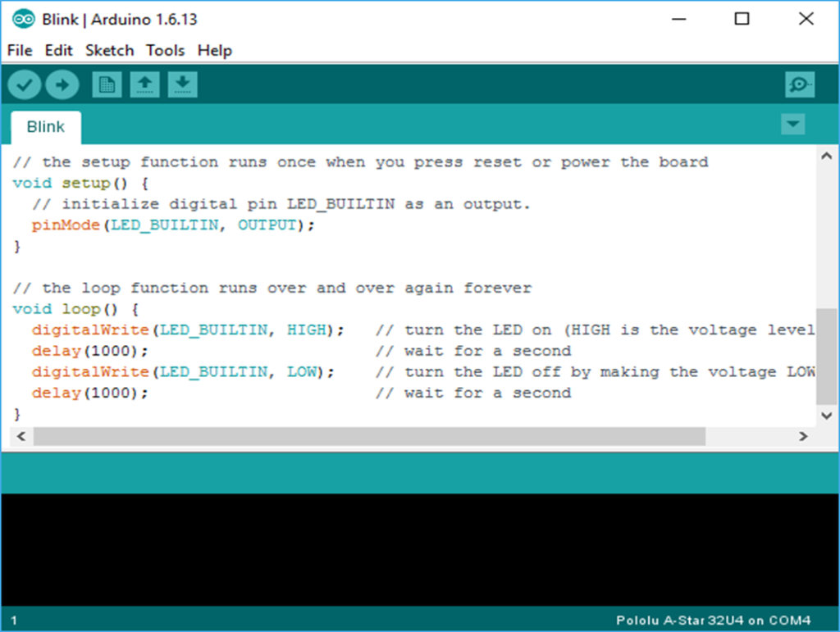Click the horizontal scrollbar right arrow
Screen dimensions: 840x632
tap(803, 436)
